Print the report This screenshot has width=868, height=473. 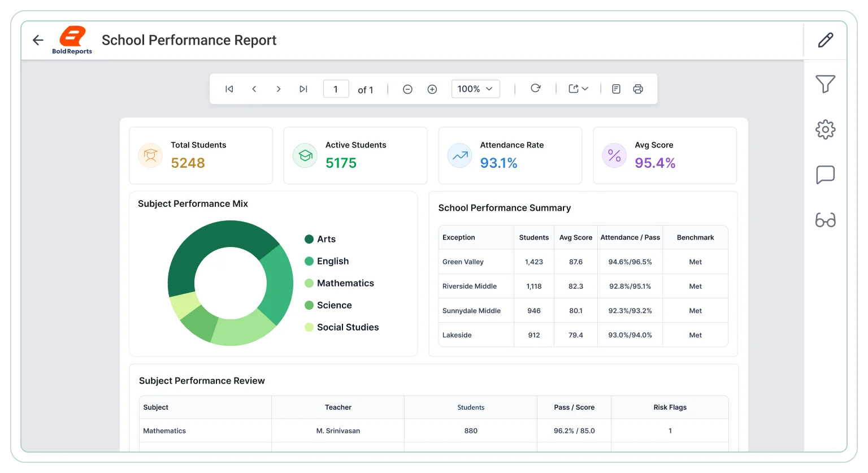638,89
